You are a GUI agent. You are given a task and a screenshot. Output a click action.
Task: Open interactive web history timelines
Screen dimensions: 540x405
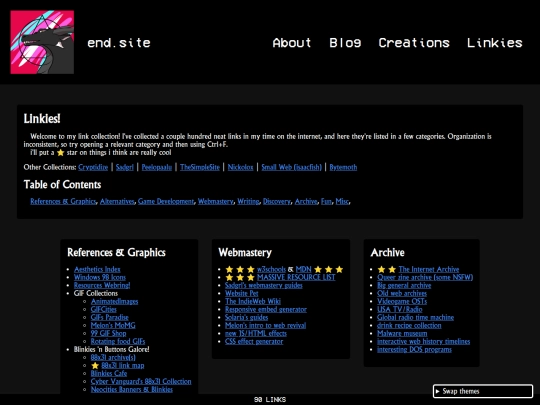(424, 341)
